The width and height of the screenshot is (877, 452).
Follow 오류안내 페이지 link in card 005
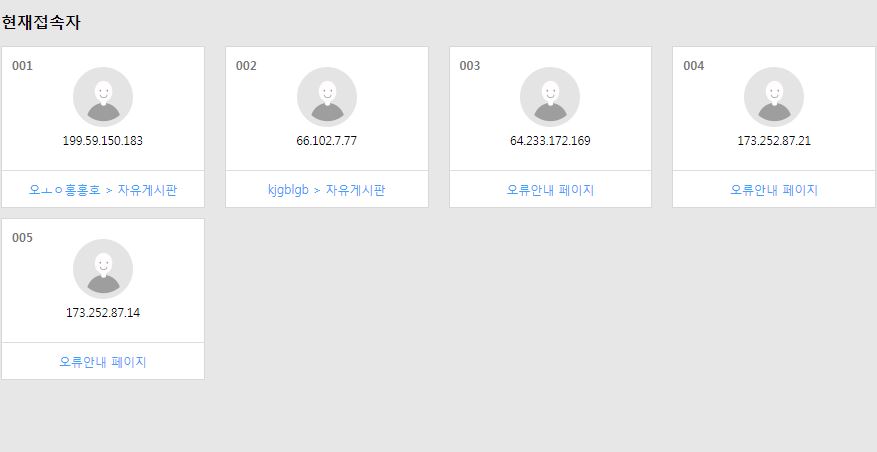103,361
